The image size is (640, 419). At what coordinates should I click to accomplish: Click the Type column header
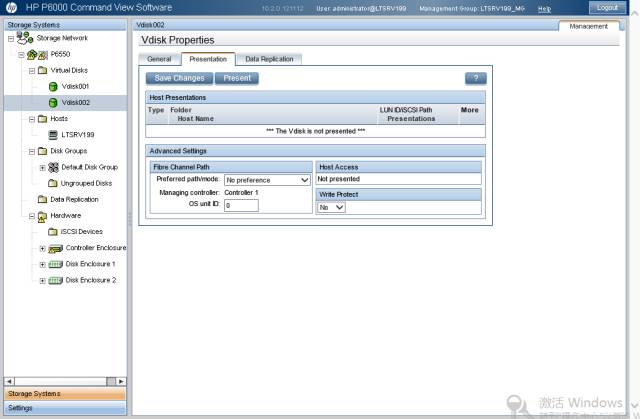pyautogui.click(x=156, y=110)
